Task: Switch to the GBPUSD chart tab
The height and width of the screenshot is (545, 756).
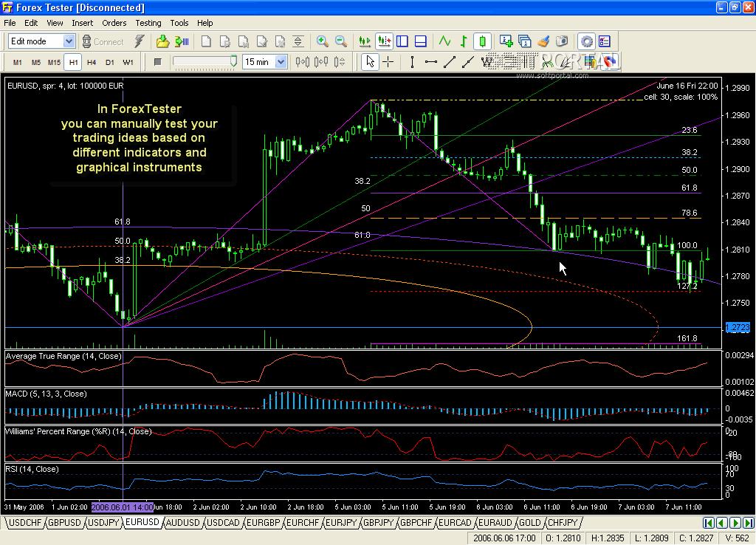Action: coord(64,522)
